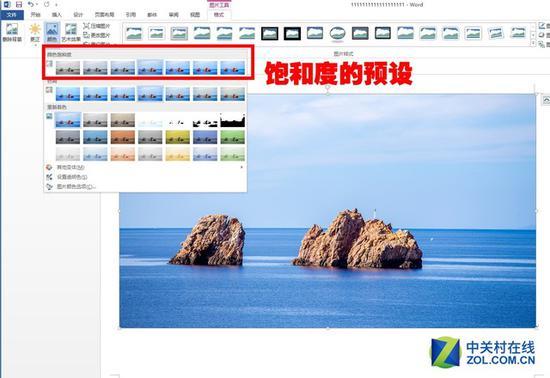The width and height of the screenshot is (550, 378).
Task: Apply the oval picture style thumbnail
Action: (337, 33)
